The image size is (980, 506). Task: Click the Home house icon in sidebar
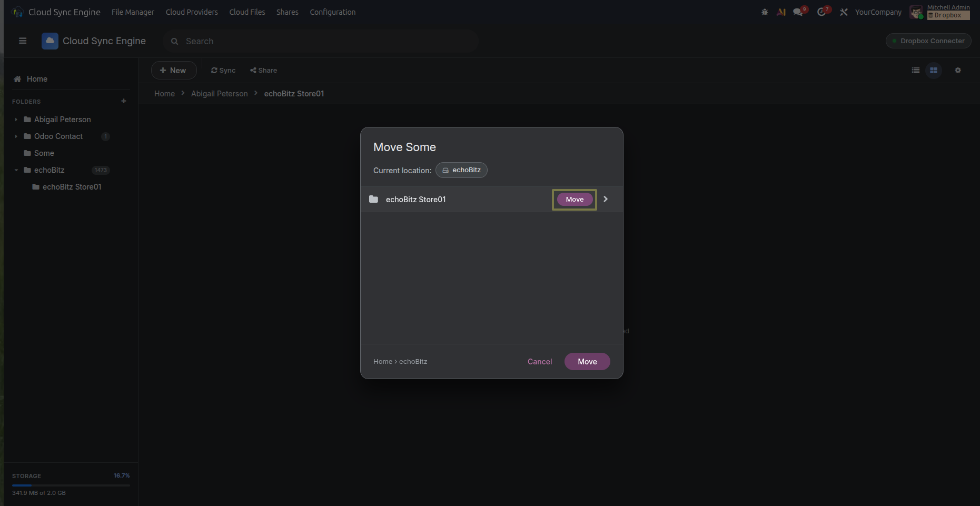(x=17, y=79)
